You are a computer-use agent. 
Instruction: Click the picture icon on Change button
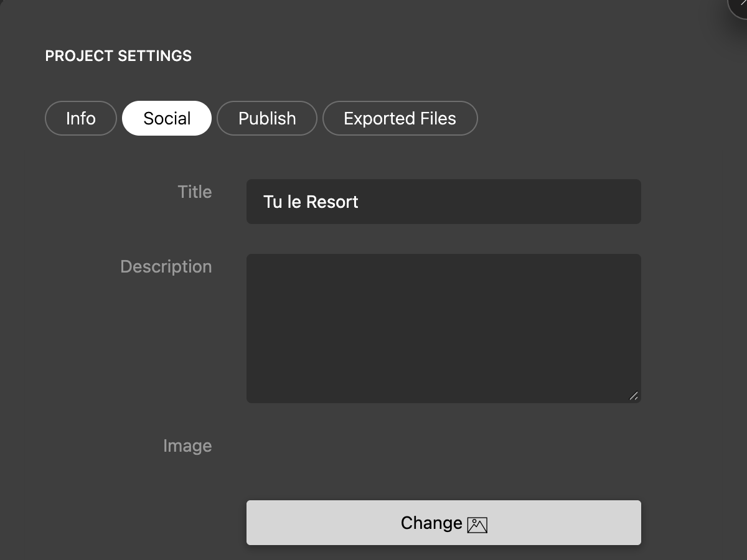[x=477, y=525]
